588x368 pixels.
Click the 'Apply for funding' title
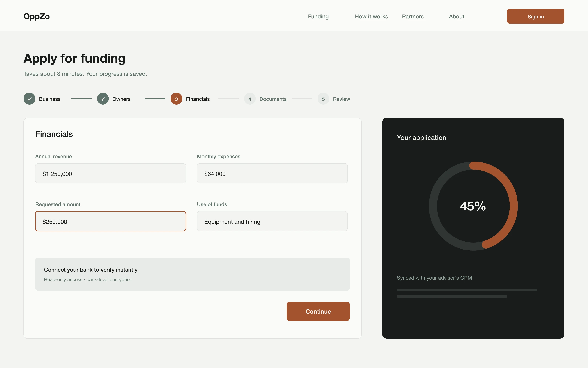click(74, 58)
